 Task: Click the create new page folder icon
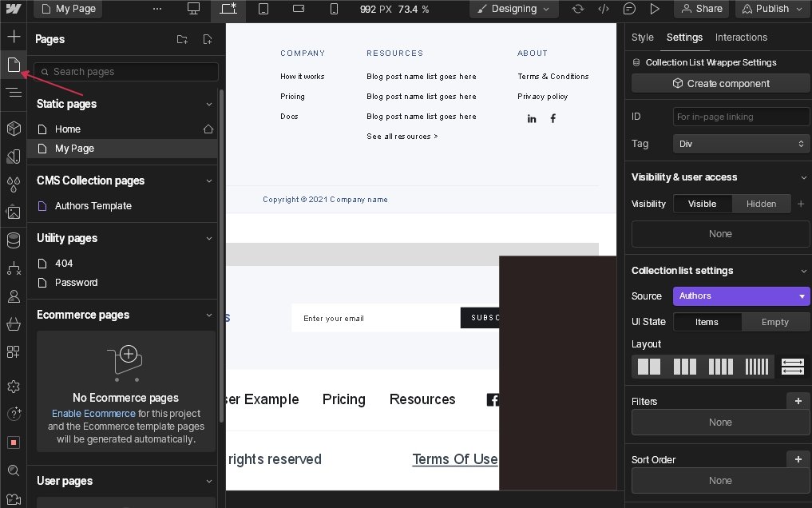[182, 39]
